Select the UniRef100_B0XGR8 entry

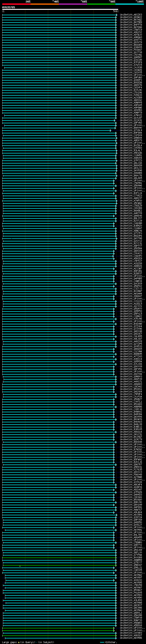[x=131, y=558]
